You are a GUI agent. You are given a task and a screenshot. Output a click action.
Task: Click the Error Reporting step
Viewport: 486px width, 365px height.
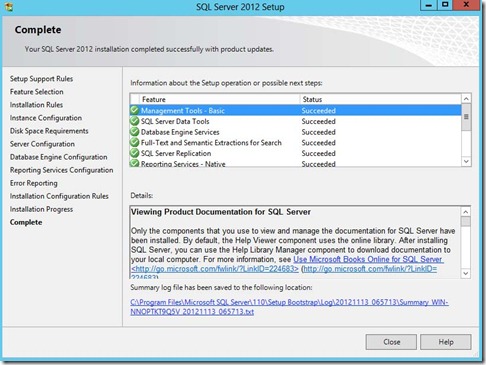pos(34,183)
